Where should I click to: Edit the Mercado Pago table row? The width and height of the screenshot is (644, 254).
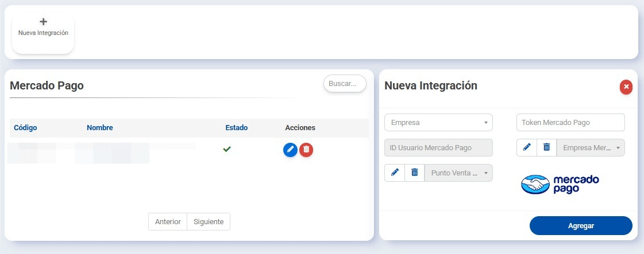coord(290,150)
